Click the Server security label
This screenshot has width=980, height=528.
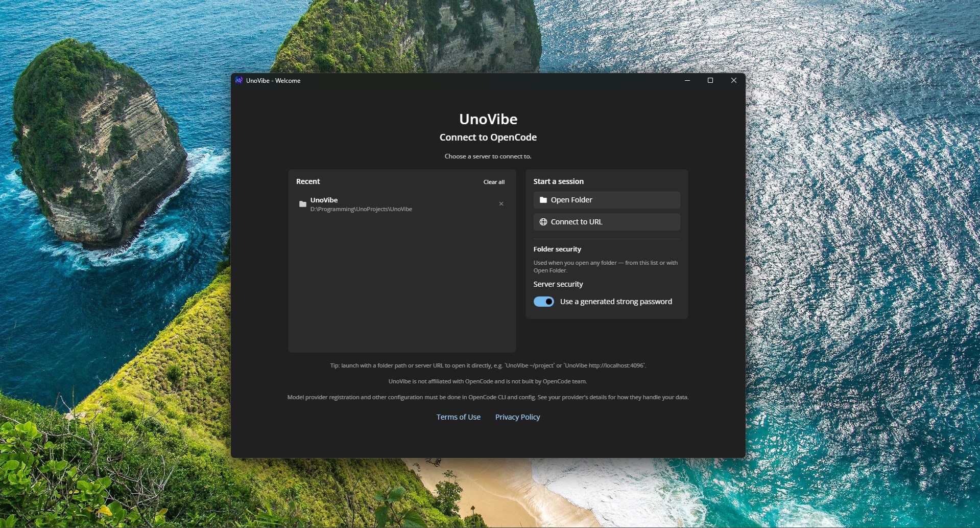coord(558,284)
